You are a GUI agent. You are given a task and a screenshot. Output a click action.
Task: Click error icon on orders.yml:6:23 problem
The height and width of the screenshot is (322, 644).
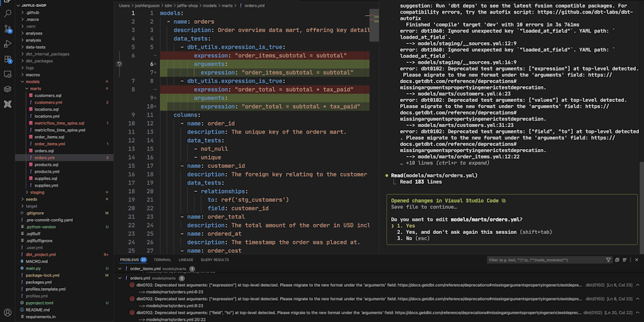coord(132,285)
